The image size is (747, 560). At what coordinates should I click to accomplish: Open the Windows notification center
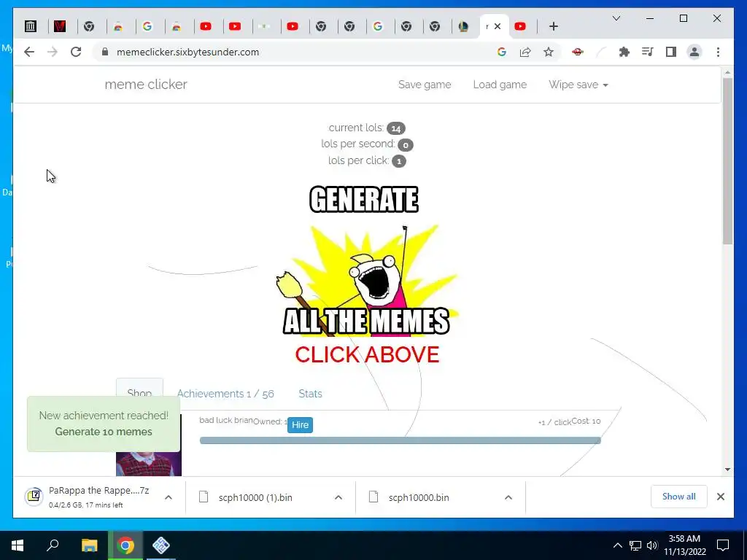click(x=723, y=545)
